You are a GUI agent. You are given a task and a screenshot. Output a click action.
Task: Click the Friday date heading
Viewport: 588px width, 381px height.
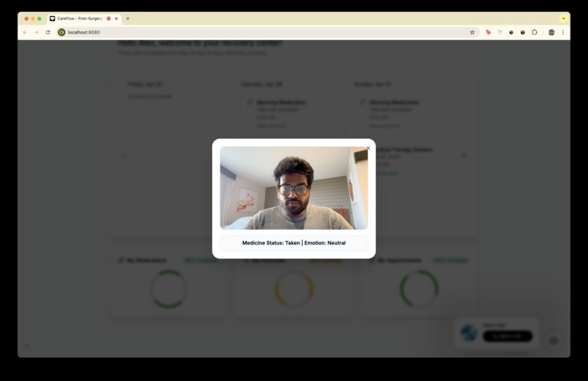pyautogui.click(x=144, y=84)
